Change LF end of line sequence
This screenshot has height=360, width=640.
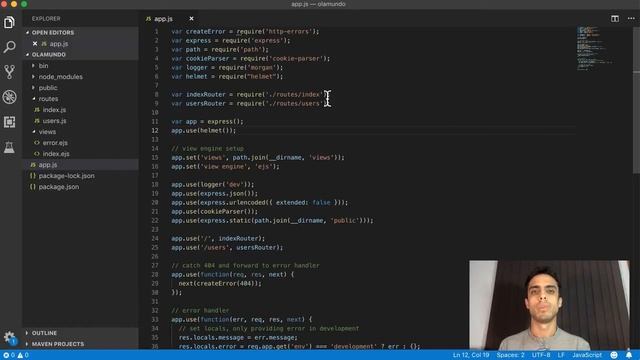tap(561, 355)
